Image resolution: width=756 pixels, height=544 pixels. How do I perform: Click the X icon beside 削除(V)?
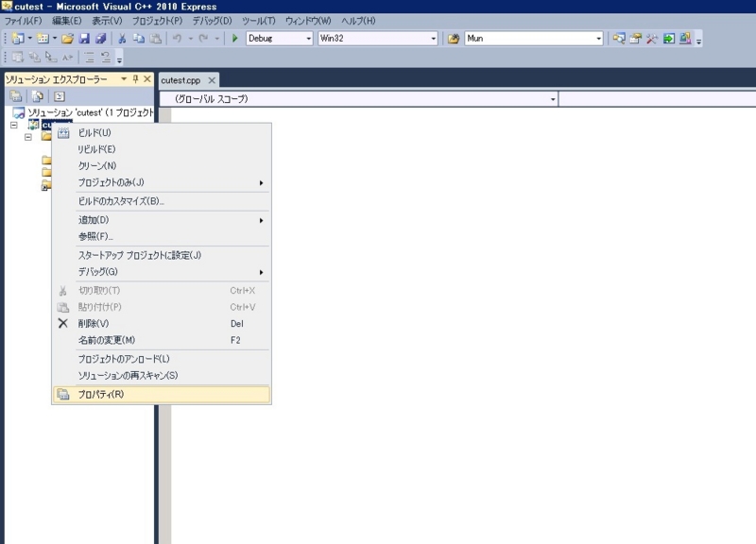click(x=62, y=323)
